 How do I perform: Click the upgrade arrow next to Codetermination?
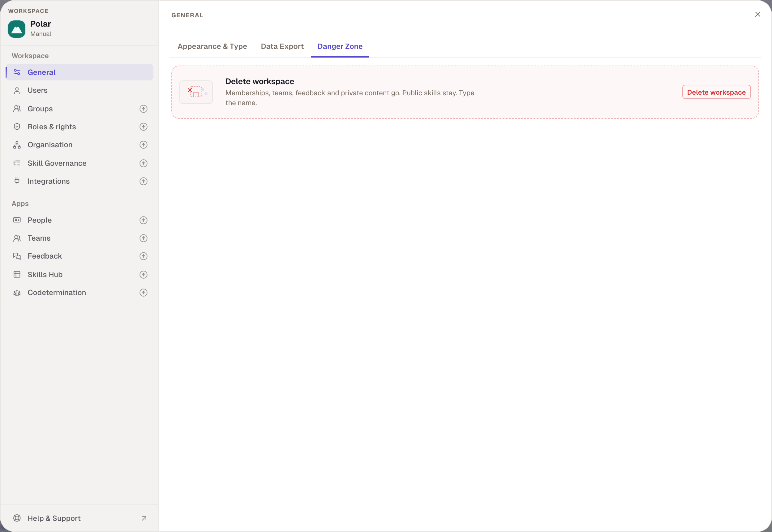pyautogui.click(x=143, y=292)
